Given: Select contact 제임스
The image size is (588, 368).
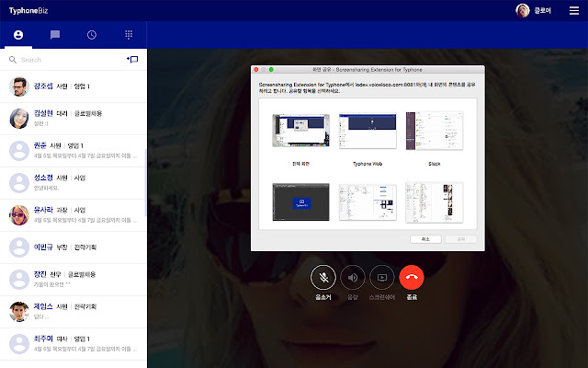Looking at the screenshot, I should [x=73, y=312].
